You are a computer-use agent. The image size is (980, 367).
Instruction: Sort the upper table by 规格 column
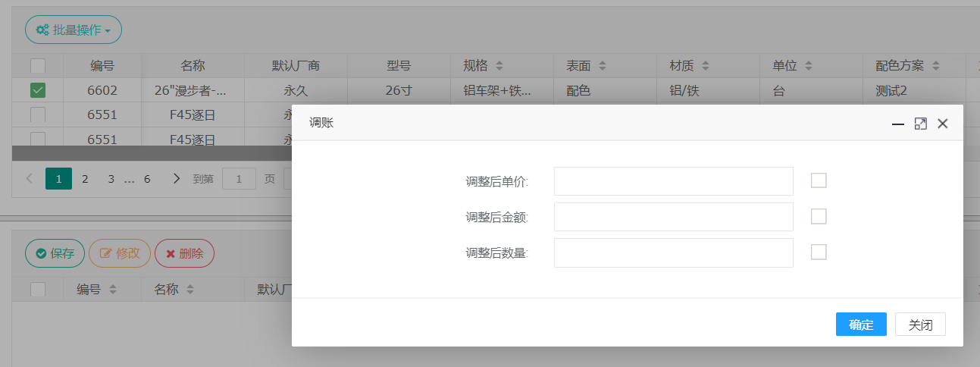[499, 66]
